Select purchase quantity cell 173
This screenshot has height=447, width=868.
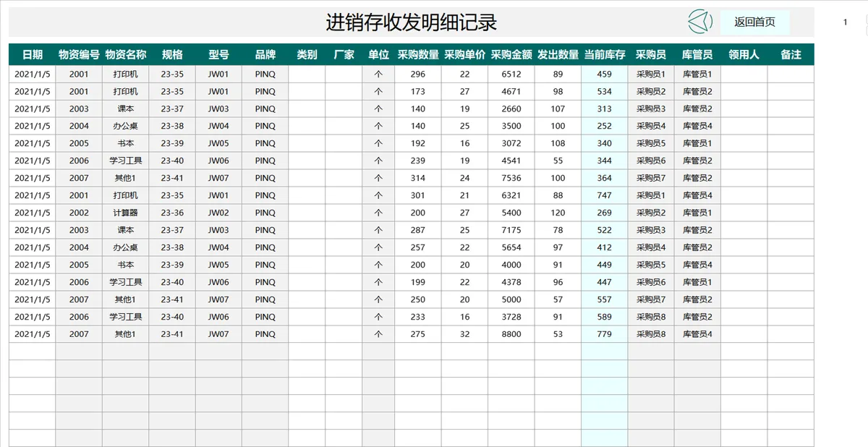point(418,91)
